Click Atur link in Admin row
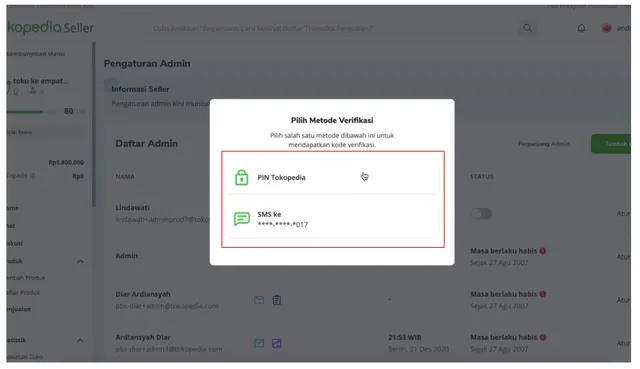 [x=624, y=257]
